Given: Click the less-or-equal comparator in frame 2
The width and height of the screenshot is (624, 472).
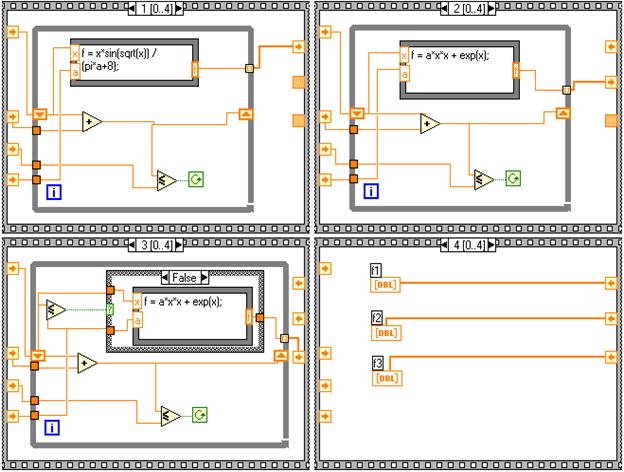Looking at the screenshot, I should pyautogui.click(x=484, y=179).
